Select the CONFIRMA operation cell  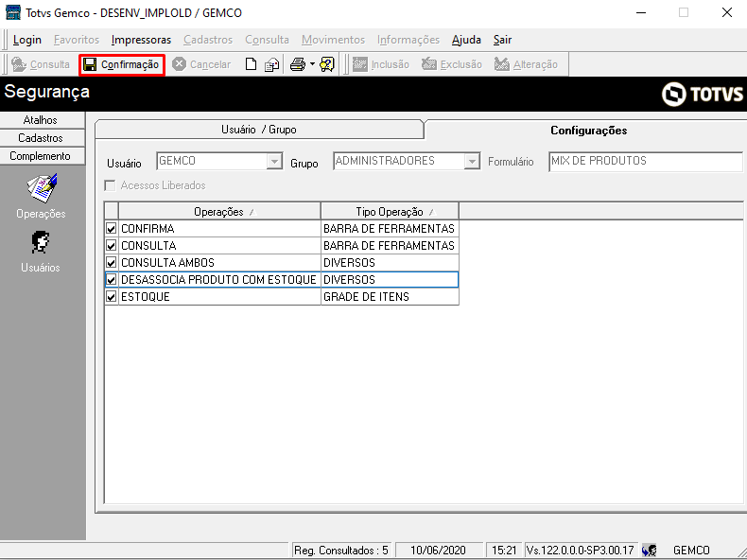pos(219,229)
